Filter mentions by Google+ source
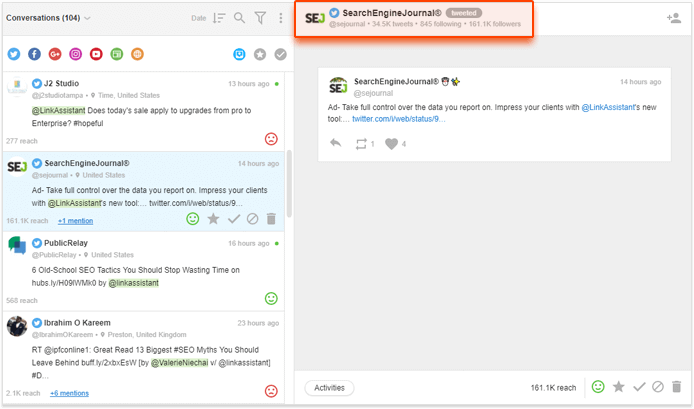694x409 pixels. pos(55,54)
